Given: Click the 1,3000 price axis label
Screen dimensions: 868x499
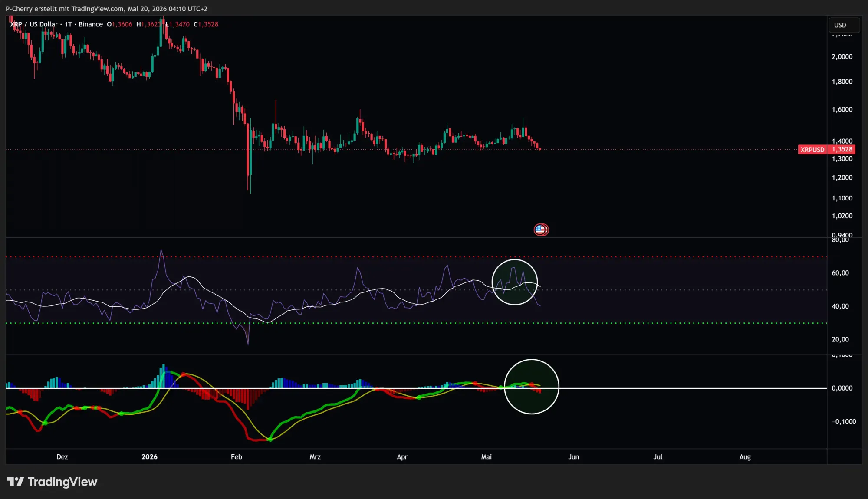Looking at the screenshot, I should tap(842, 159).
